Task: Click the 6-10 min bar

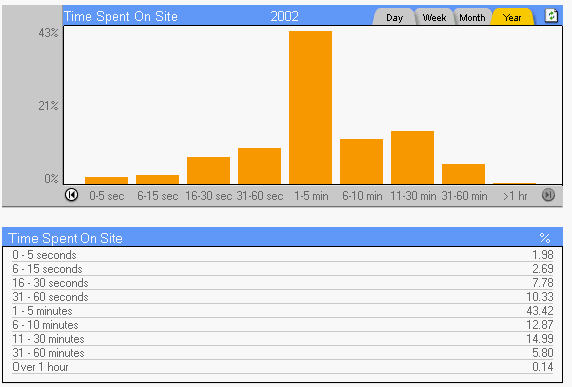Action: [x=362, y=161]
